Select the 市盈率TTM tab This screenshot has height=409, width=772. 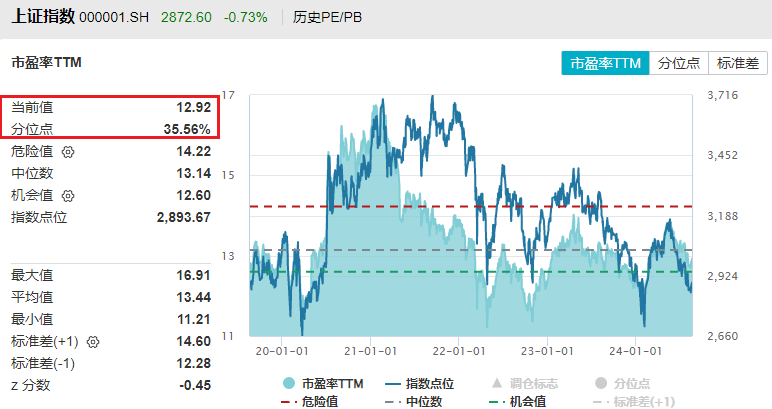point(605,63)
